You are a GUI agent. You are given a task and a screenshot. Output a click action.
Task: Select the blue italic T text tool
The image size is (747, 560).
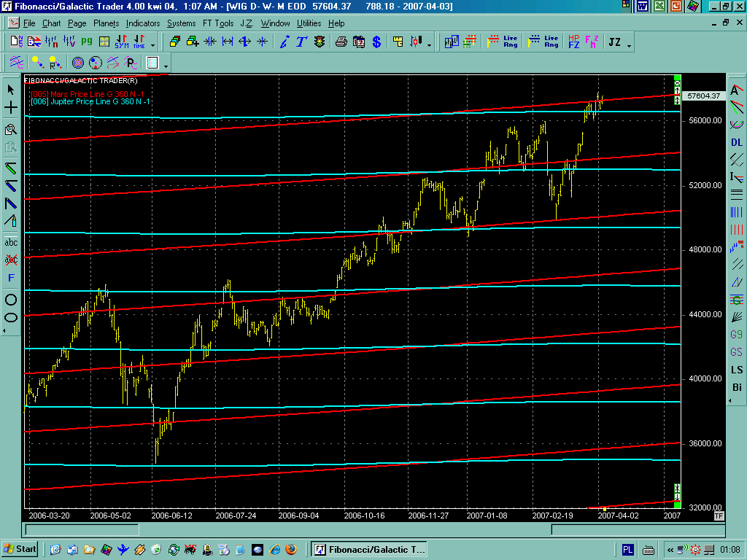click(301, 42)
